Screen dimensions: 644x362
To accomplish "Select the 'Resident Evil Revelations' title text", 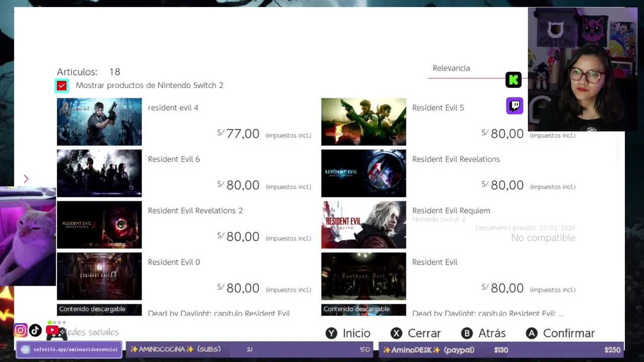I will pyautogui.click(x=456, y=159).
